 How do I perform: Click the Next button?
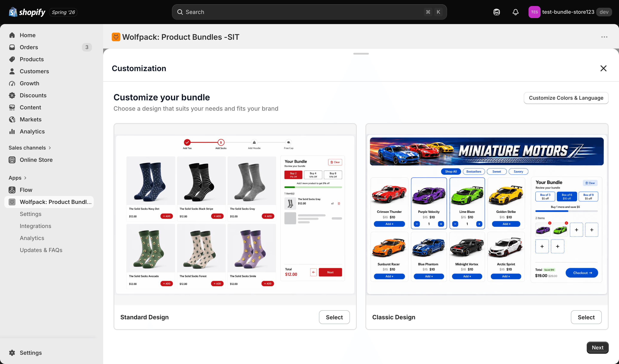pyautogui.click(x=597, y=347)
